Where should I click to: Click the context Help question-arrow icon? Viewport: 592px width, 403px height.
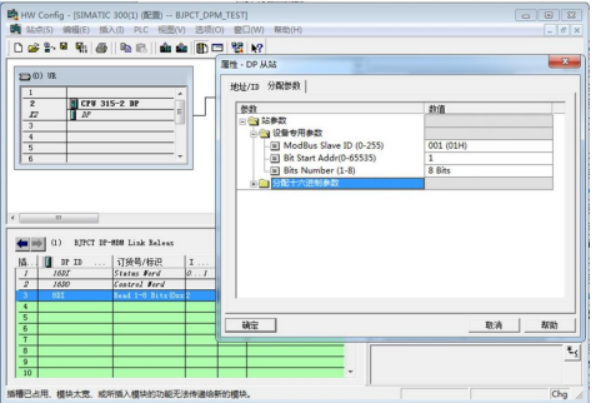tap(257, 48)
